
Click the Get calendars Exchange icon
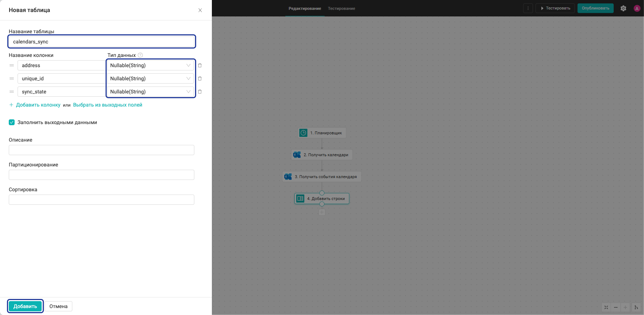pos(297,155)
